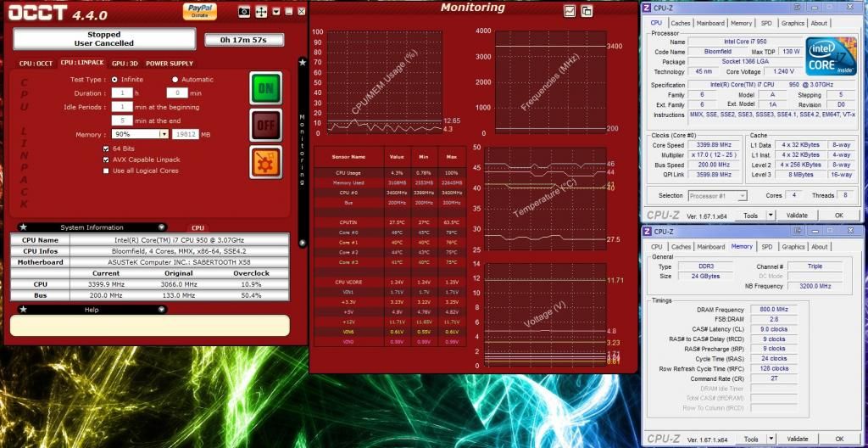Click idle minutes at the end field
This screenshot has height=448, width=868.
pos(122,120)
